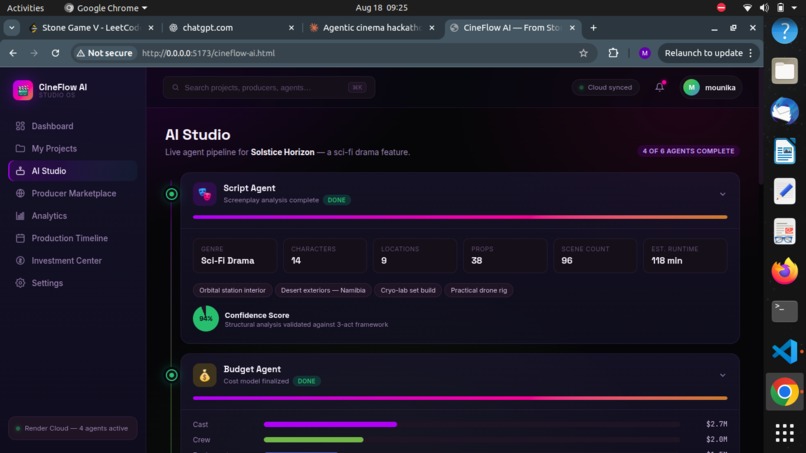
Task: Switch to the chatgpt.com tab
Action: coord(232,28)
